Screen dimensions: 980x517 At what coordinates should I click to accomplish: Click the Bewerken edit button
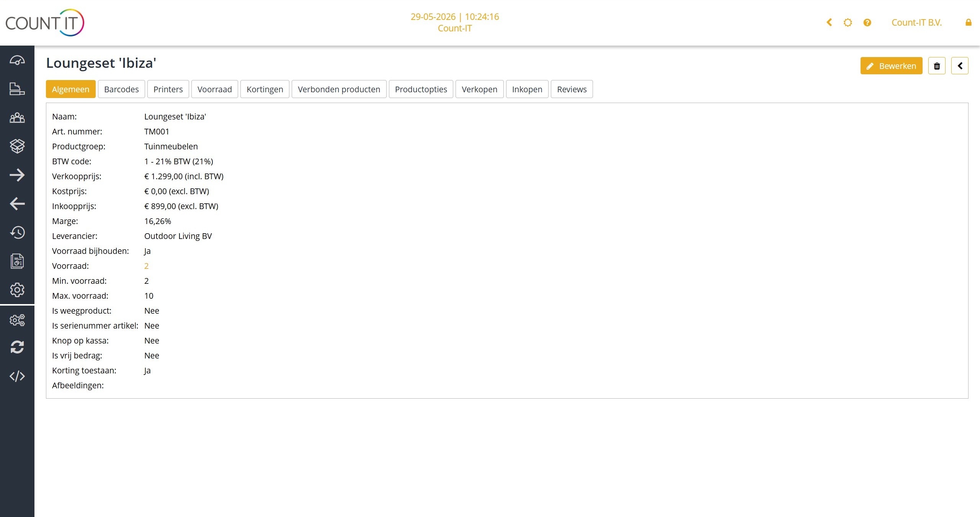[x=891, y=66]
